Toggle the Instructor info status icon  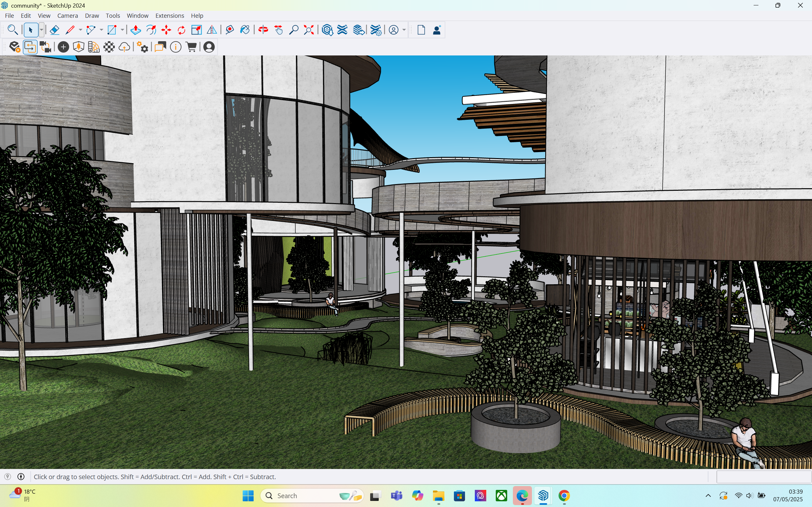21,477
